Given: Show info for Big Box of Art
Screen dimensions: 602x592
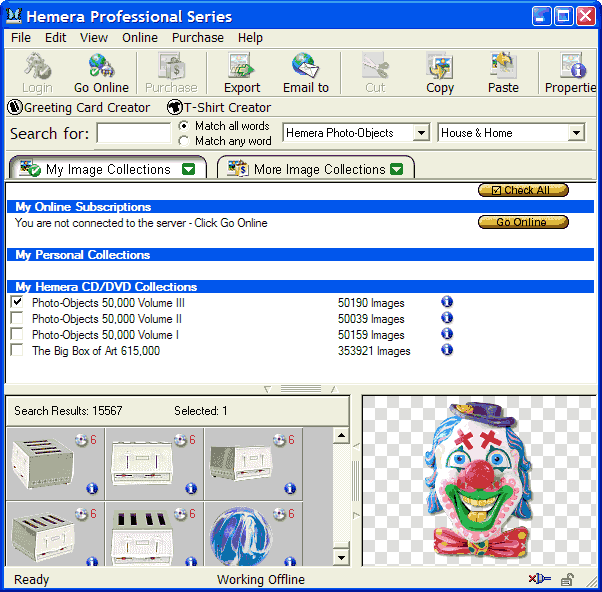Looking at the screenshot, I should [x=447, y=350].
